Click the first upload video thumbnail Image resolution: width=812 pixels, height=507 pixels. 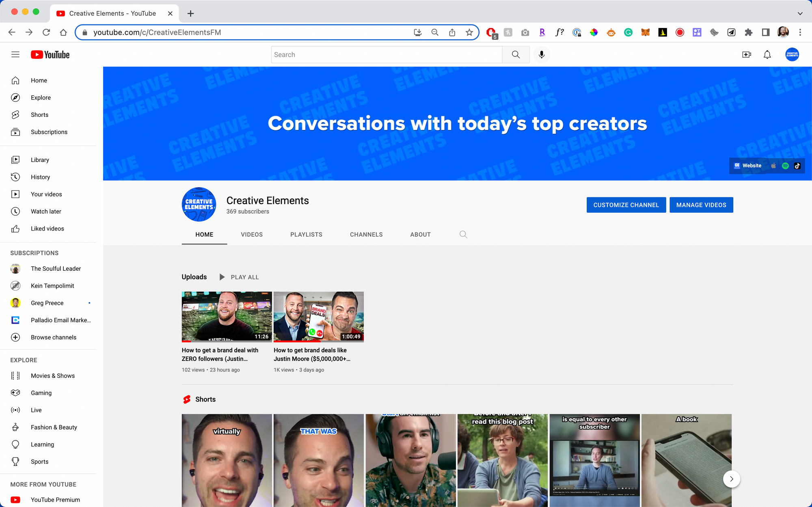click(x=226, y=317)
